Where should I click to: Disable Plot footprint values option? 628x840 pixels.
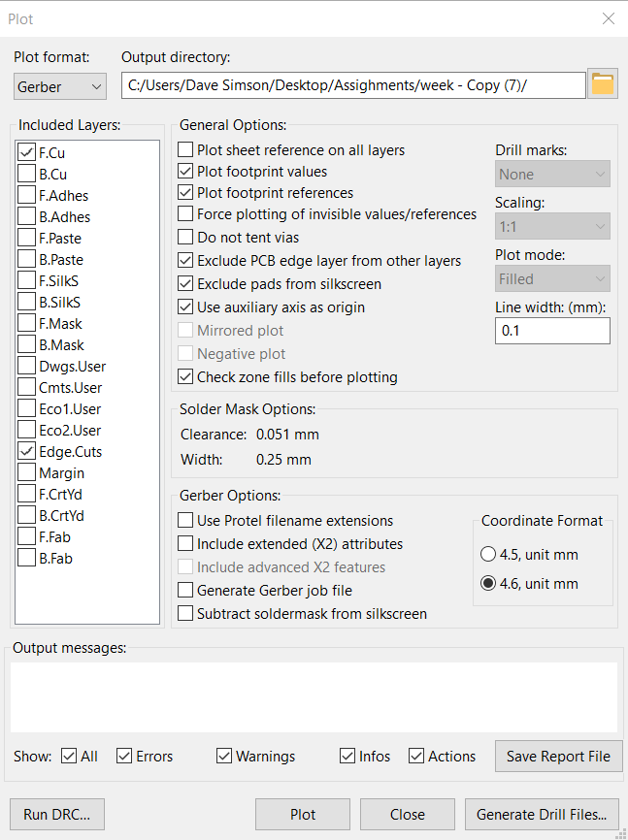(186, 172)
